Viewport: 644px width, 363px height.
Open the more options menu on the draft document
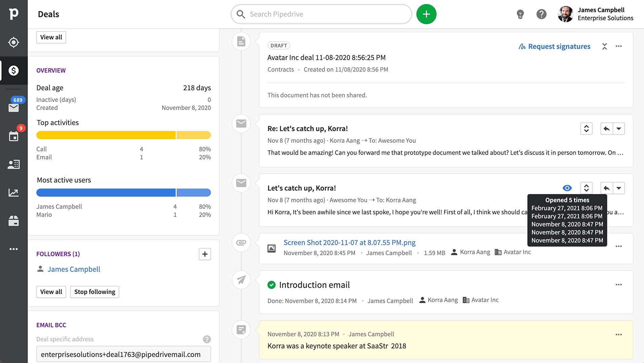[x=619, y=46]
